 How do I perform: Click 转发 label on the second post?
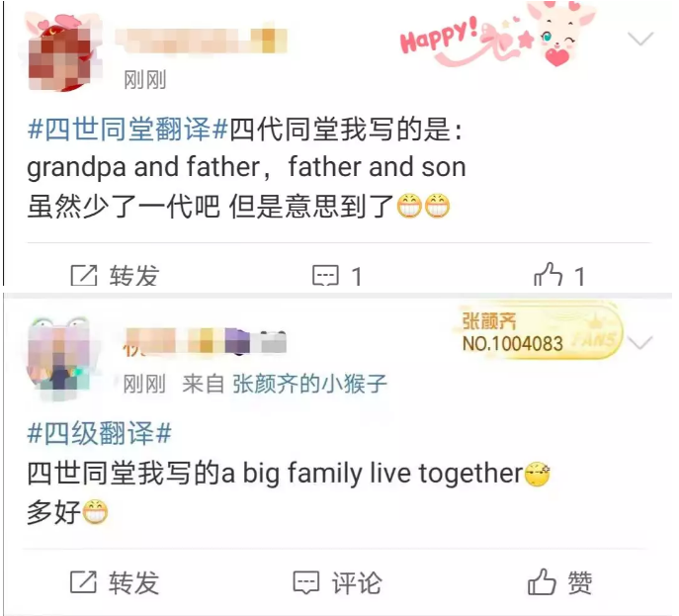click(x=133, y=582)
